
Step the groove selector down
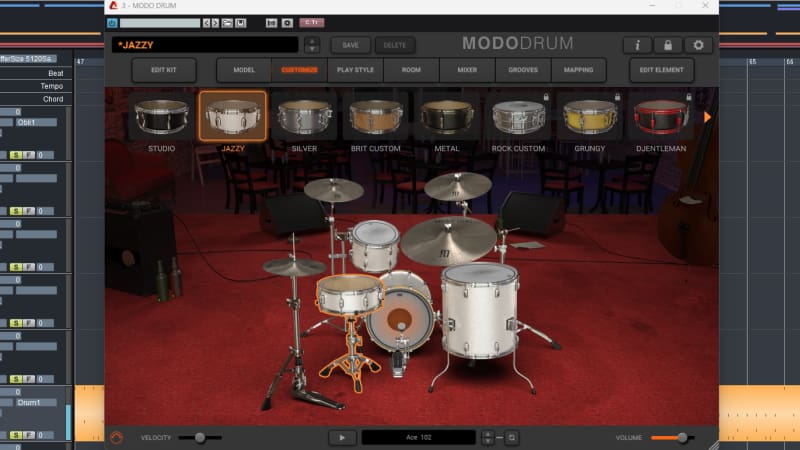tap(488, 441)
